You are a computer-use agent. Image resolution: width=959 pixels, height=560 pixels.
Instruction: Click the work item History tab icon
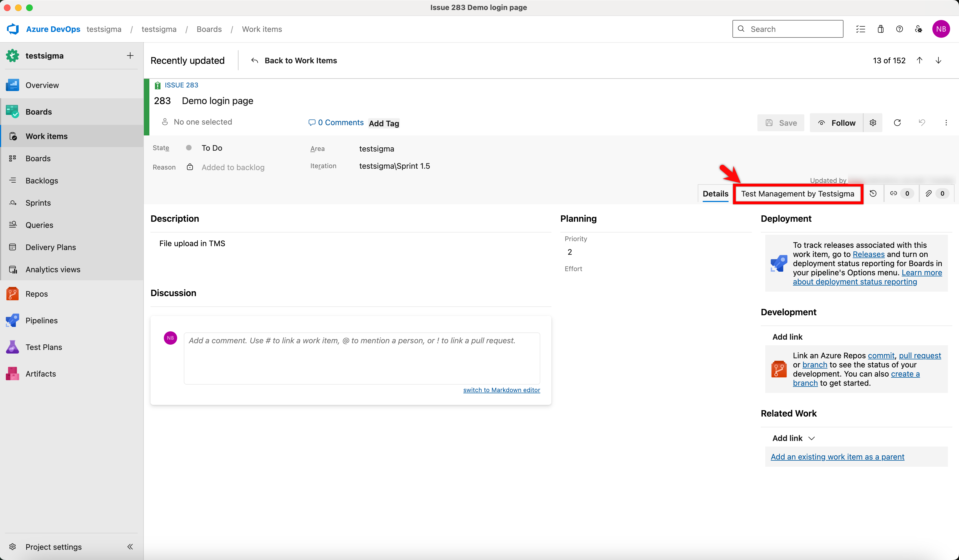point(873,193)
